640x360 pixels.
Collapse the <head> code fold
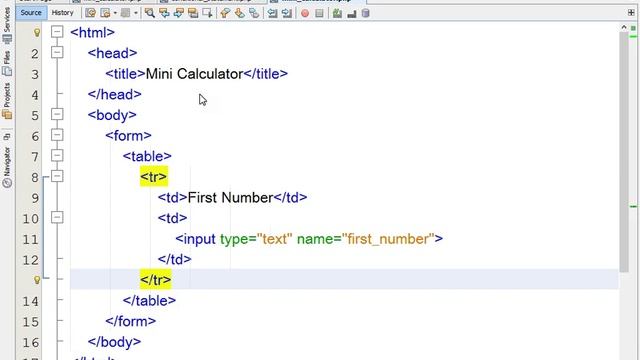click(57, 52)
